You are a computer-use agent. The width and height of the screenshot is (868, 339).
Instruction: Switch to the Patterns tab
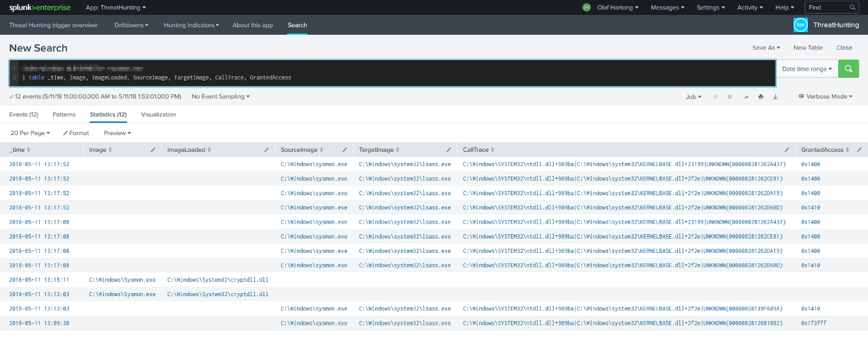[64, 115]
